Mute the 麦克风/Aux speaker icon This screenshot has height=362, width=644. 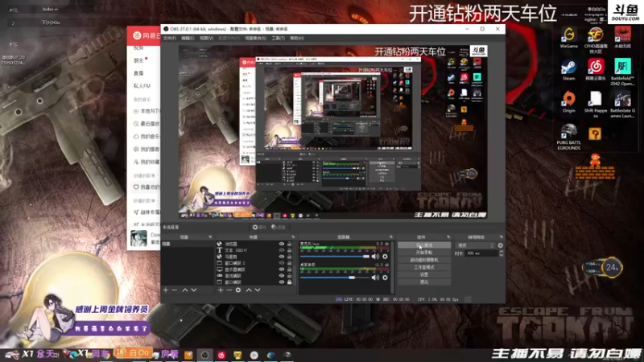click(375, 257)
